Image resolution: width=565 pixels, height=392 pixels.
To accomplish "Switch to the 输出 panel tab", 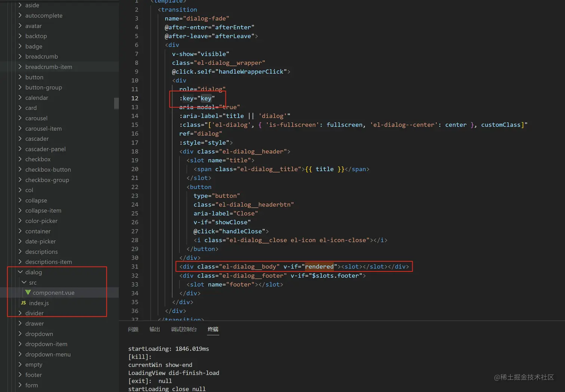I will 155,329.
